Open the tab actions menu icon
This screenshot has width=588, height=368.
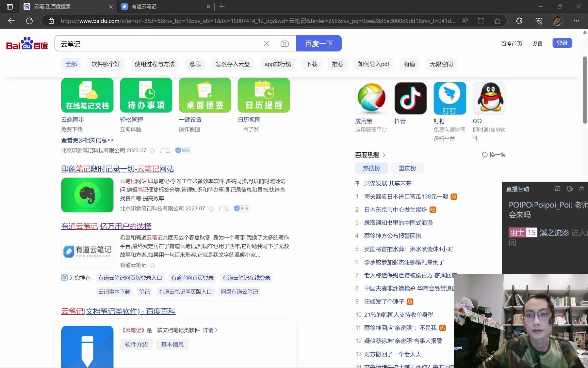point(10,6)
